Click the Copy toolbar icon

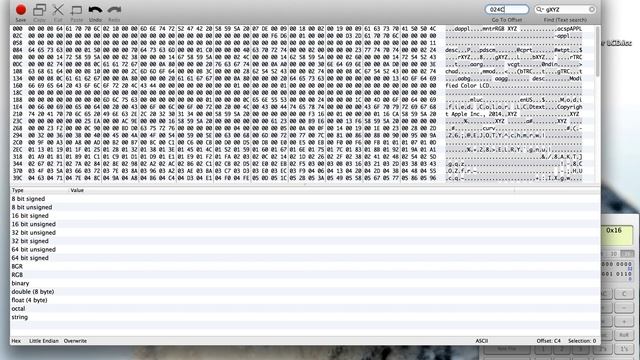click(x=40, y=10)
